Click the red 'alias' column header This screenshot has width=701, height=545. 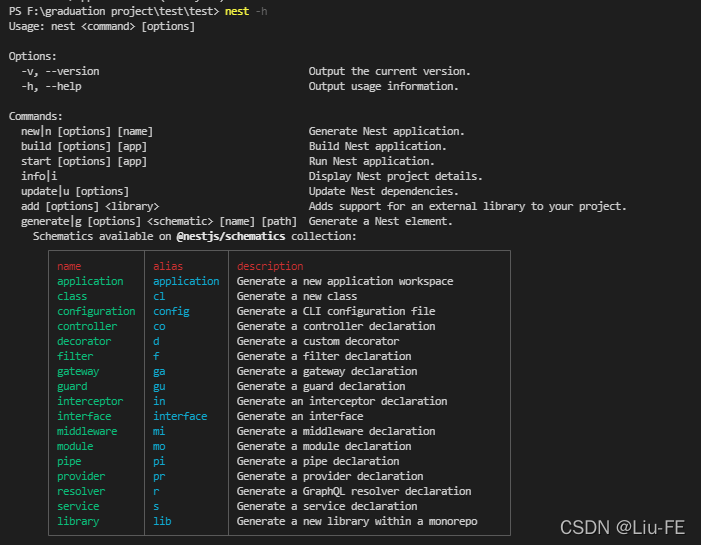point(168,266)
